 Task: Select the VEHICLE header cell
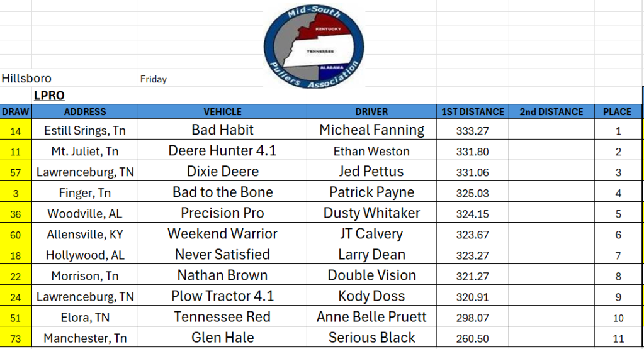click(223, 111)
